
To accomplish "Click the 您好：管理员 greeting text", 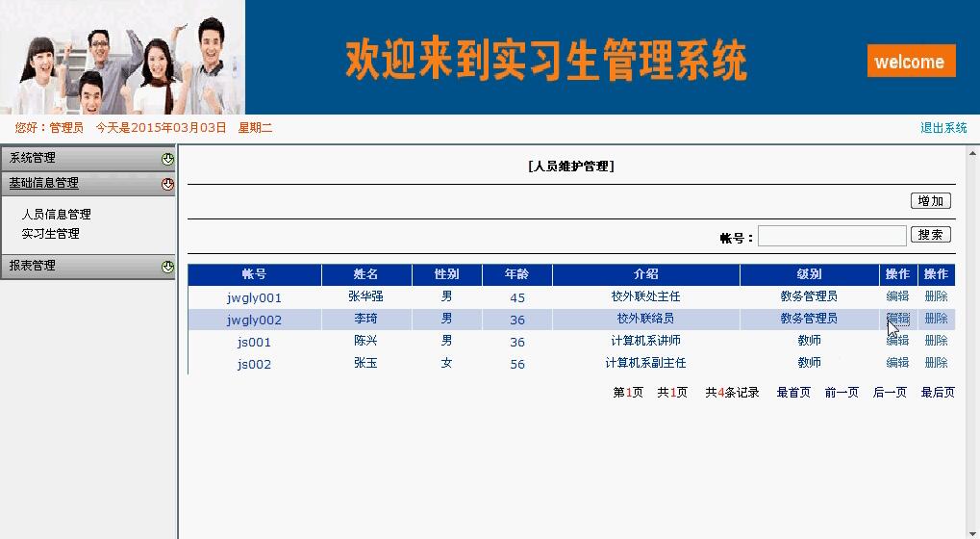I will [49, 128].
